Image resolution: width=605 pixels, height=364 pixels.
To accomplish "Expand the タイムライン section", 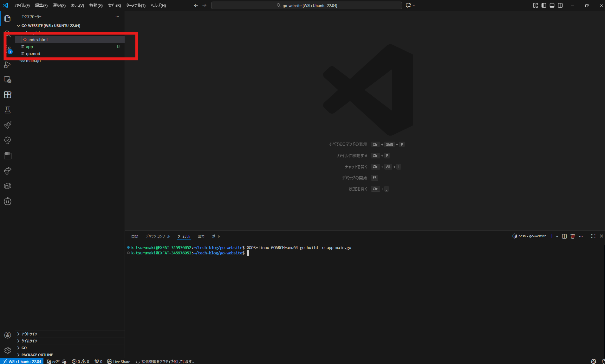I will coord(70,341).
